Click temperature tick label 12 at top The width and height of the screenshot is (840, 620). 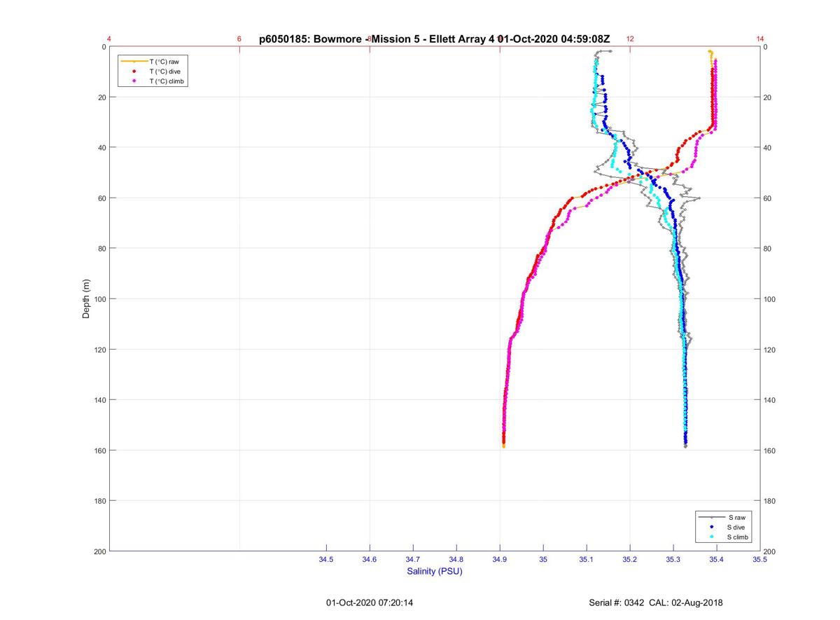[630, 39]
